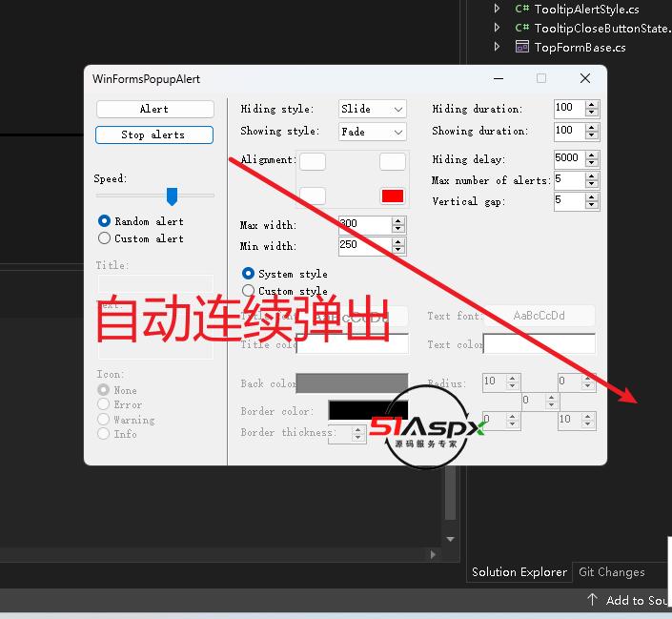Open the Showing style dropdown
The image size is (672, 619).
373,132
